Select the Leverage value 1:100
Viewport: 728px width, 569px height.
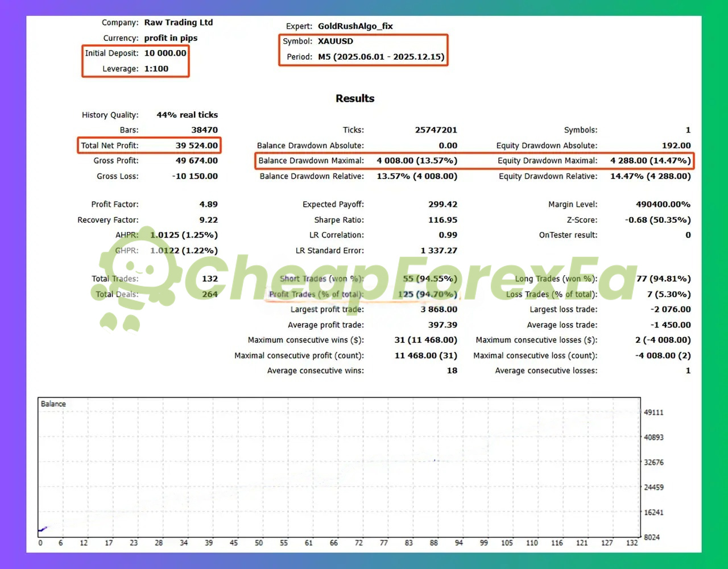pos(156,69)
